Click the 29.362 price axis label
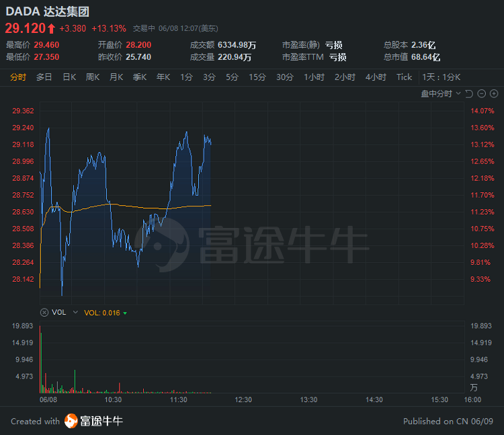The image size is (504, 435). coord(23,111)
